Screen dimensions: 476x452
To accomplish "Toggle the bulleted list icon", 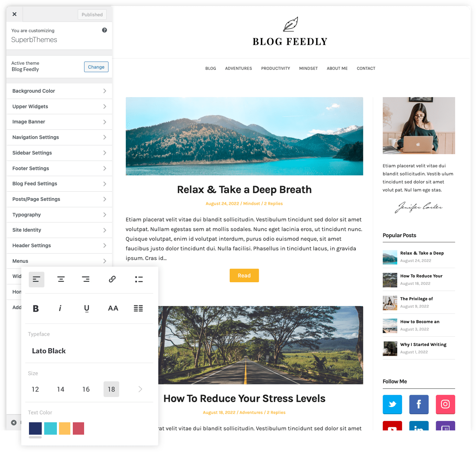I will click(x=139, y=279).
